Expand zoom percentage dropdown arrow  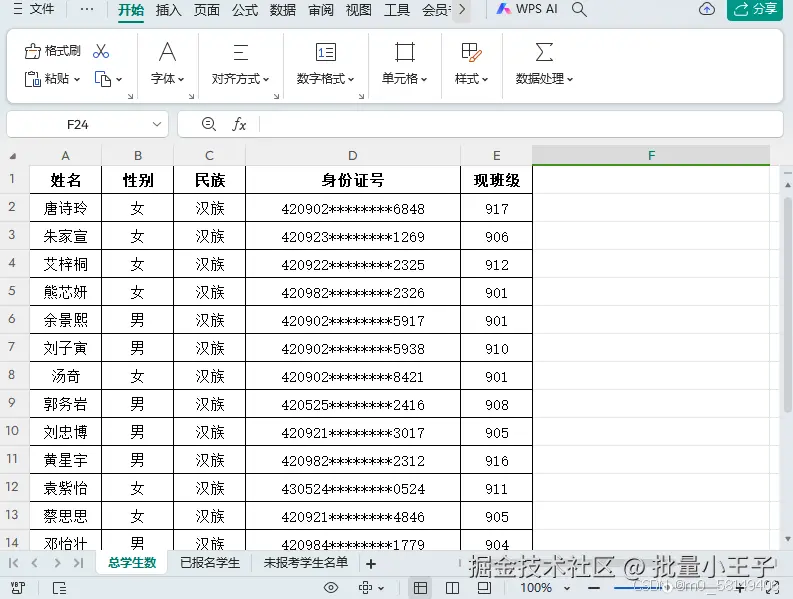(567, 588)
